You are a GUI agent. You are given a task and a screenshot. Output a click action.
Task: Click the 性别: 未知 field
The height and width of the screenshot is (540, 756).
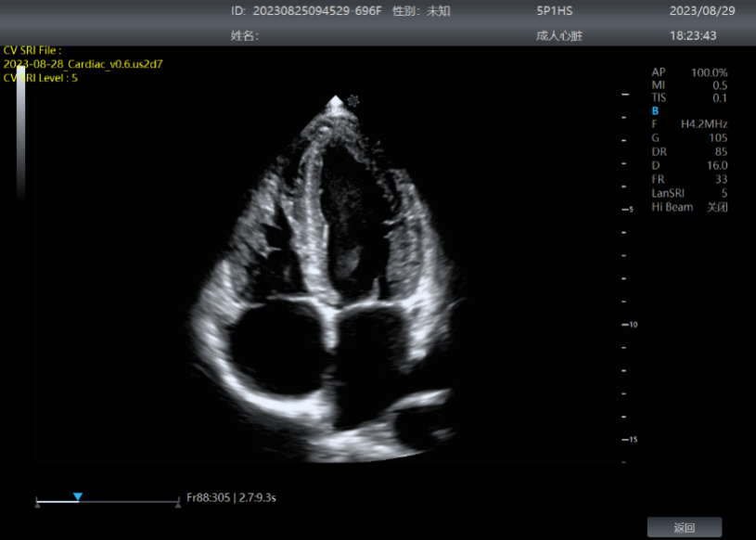421,10
